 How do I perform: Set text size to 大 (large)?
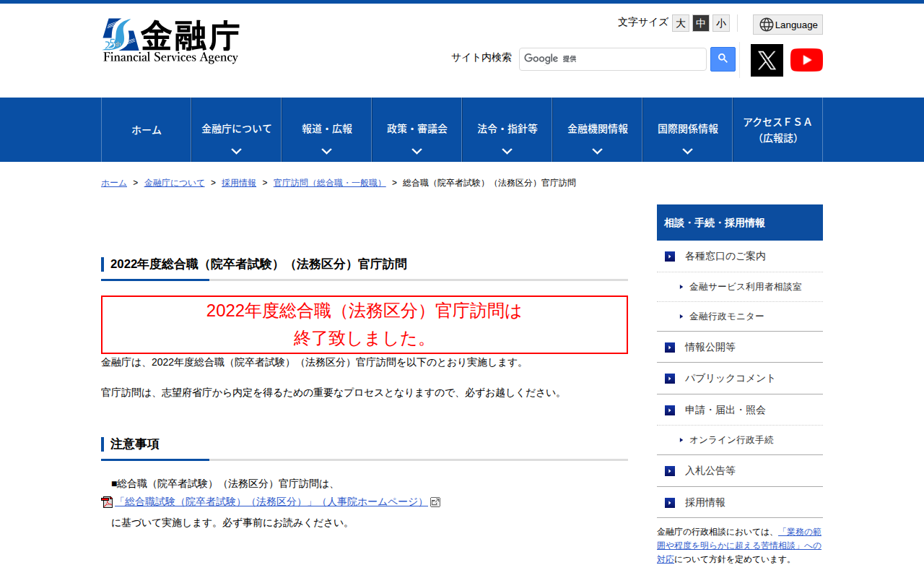(x=681, y=23)
